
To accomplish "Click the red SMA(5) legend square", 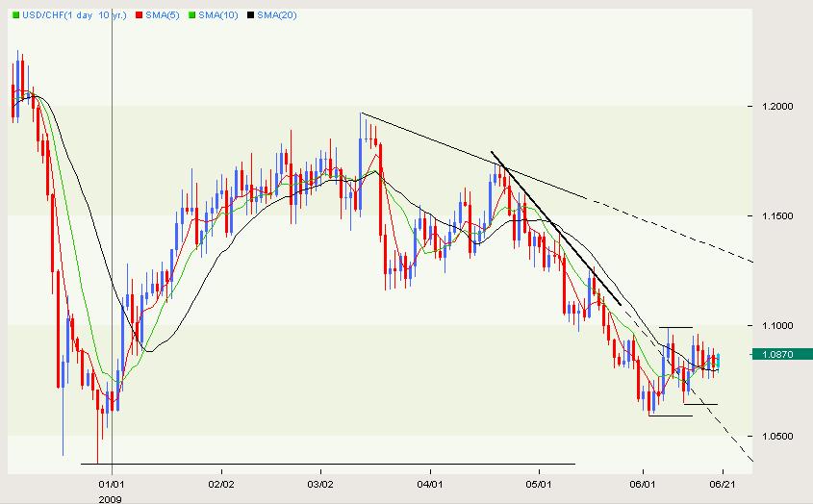I will [x=138, y=16].
